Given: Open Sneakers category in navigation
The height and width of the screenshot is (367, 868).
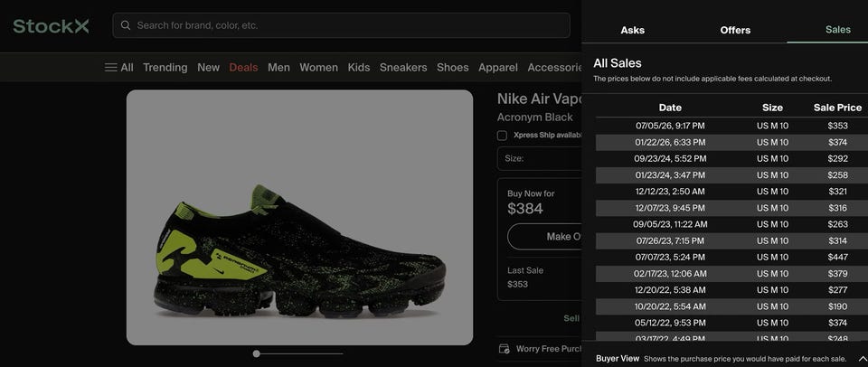Looking at the screenshot, I should pyautogui.click(x=403, y=68).
